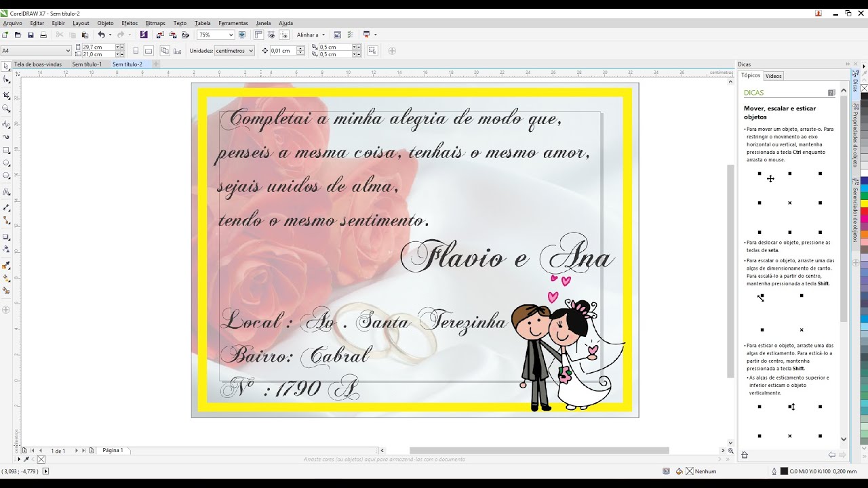Click the home icon in Dicas panel
This screenshot has height=488, width=868.
coord(745,455)
